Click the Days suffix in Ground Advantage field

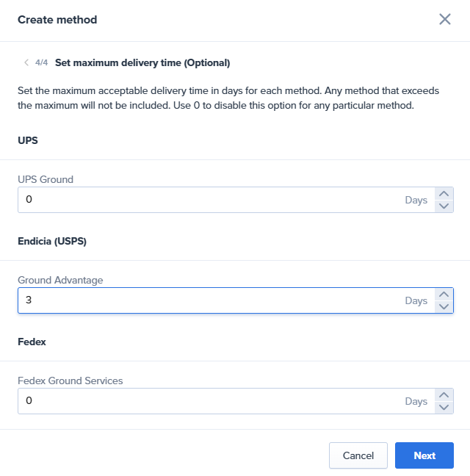(416, 301)
